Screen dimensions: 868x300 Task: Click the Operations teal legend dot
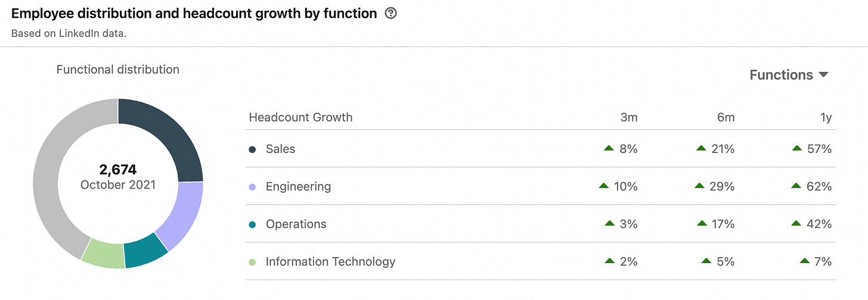tap(252, 224)
